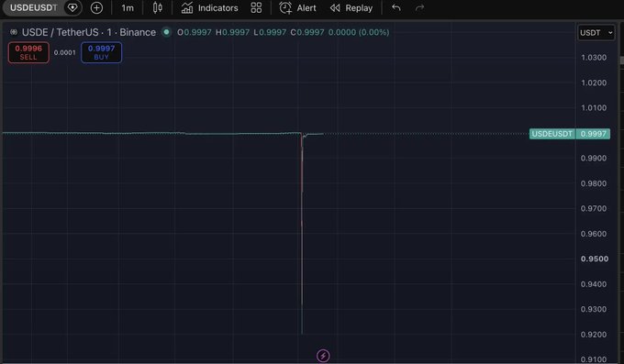Click the 0.9997 BUY button
Image resolution: width=624 pixels, height=364 pixels.
(x=102, y=52)
